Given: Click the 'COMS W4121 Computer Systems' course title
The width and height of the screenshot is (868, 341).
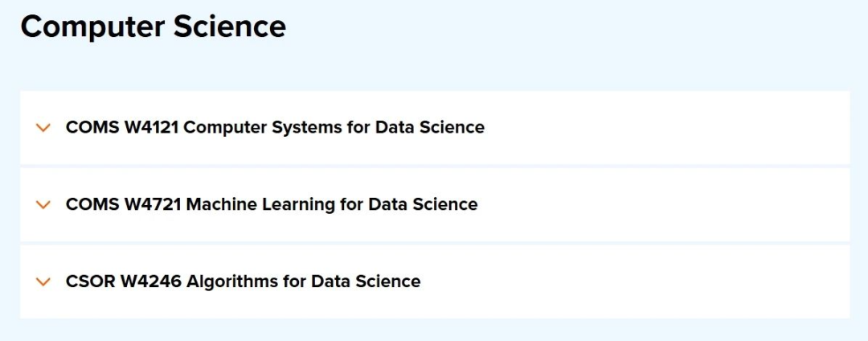Looking at the screenshot, I should (275, 128).
